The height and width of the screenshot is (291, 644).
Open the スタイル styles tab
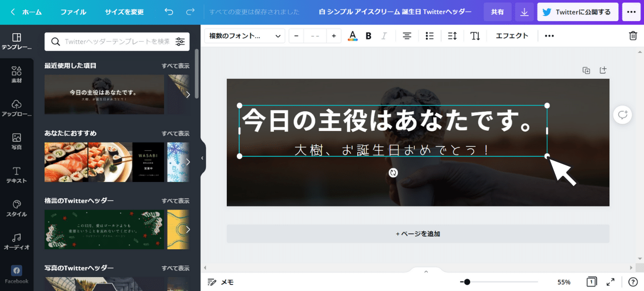(x=17, y=209)
